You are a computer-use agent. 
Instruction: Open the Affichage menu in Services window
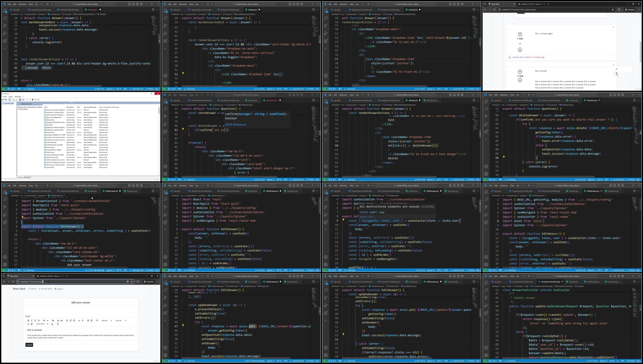coord(18,97)
